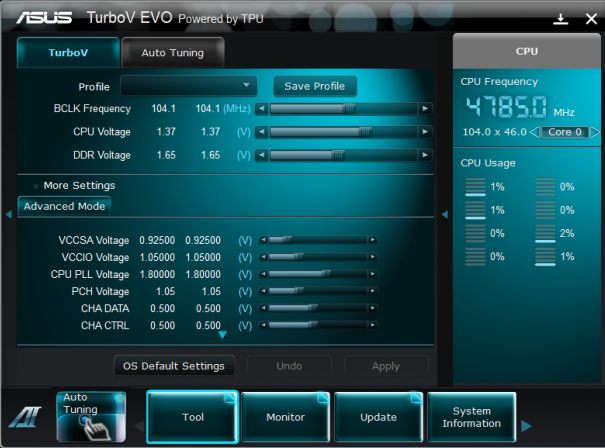Screen dimensions: 605x448
Task: Restore OS Default Settings
Action: click(x=174, y=365)
